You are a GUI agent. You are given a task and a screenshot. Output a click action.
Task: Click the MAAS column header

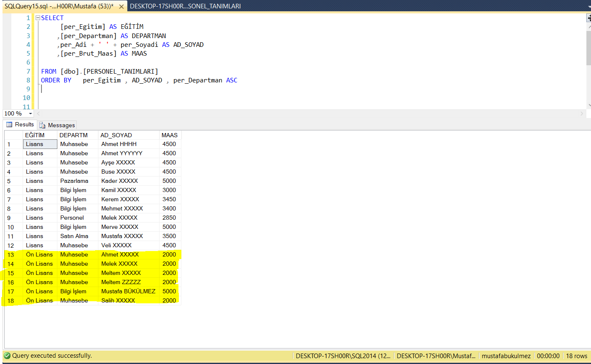(169, 135)
